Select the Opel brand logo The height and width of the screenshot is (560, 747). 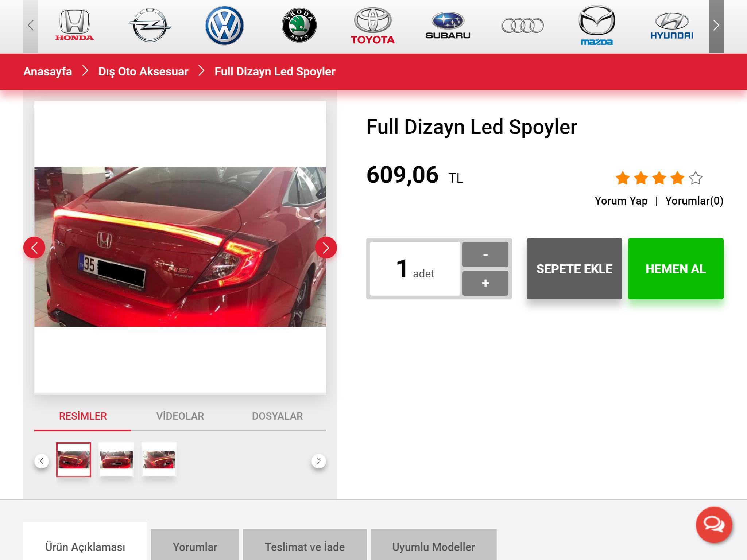(x=150, y=26)
